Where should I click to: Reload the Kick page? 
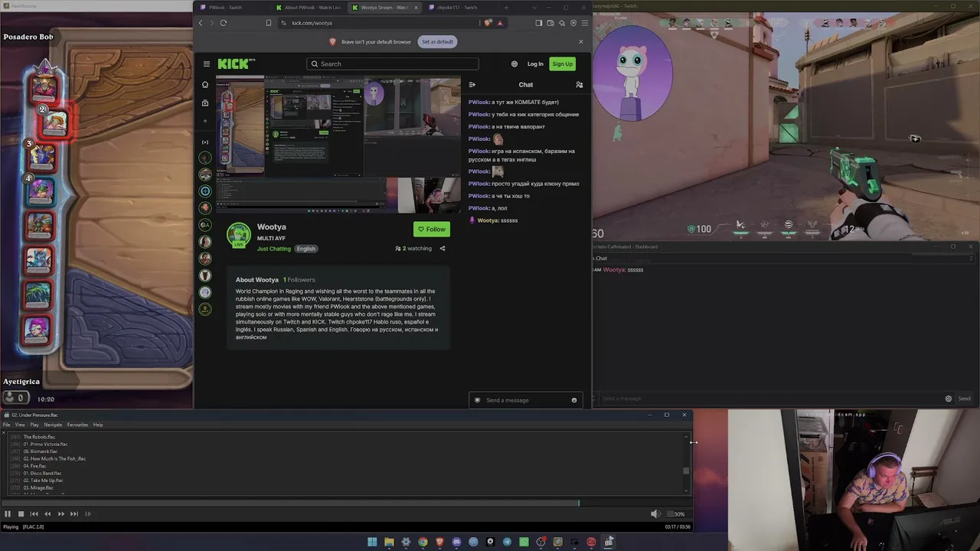pyautogui.click(x=224, y=23)
